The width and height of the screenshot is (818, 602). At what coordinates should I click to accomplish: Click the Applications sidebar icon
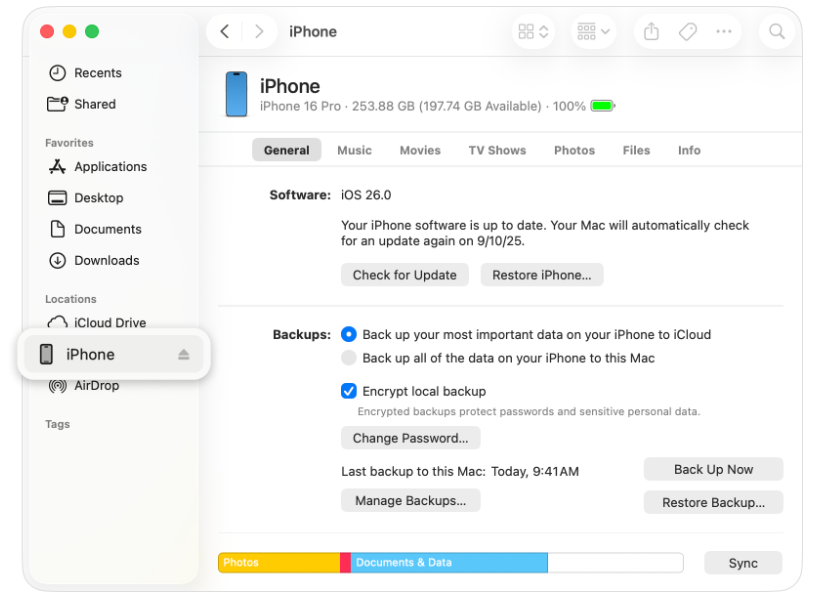(x=57, y=166)
